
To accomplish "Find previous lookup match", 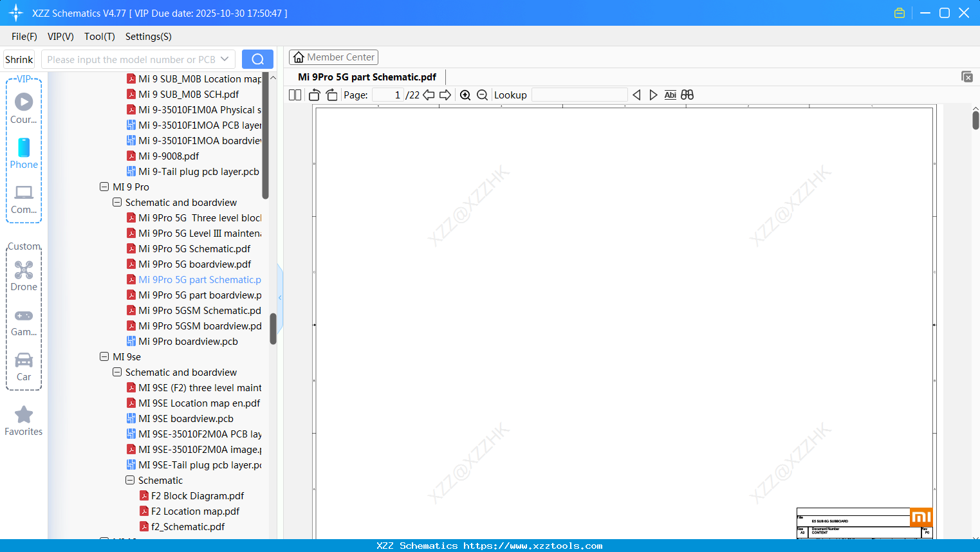I will point(636,95).
